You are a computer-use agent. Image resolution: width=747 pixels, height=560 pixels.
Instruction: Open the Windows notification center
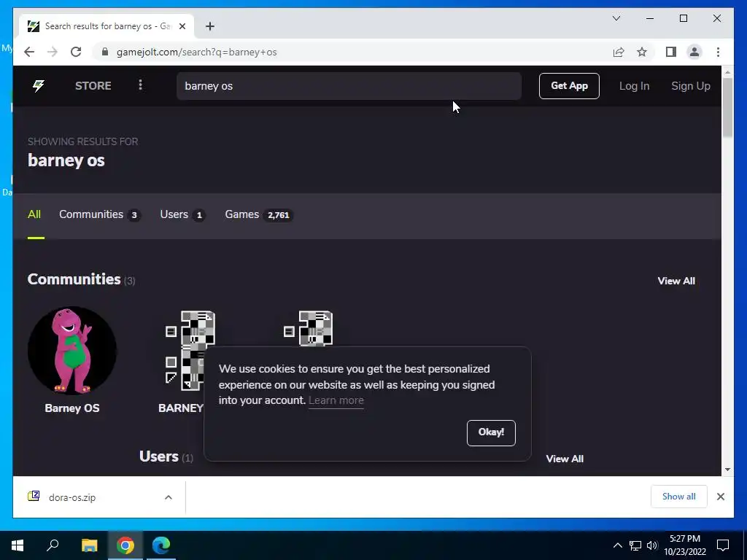(723, 545)
